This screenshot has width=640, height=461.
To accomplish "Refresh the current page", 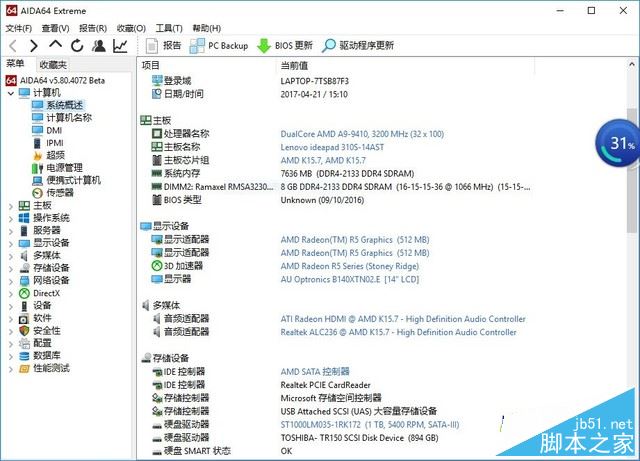I will [77, 46].
